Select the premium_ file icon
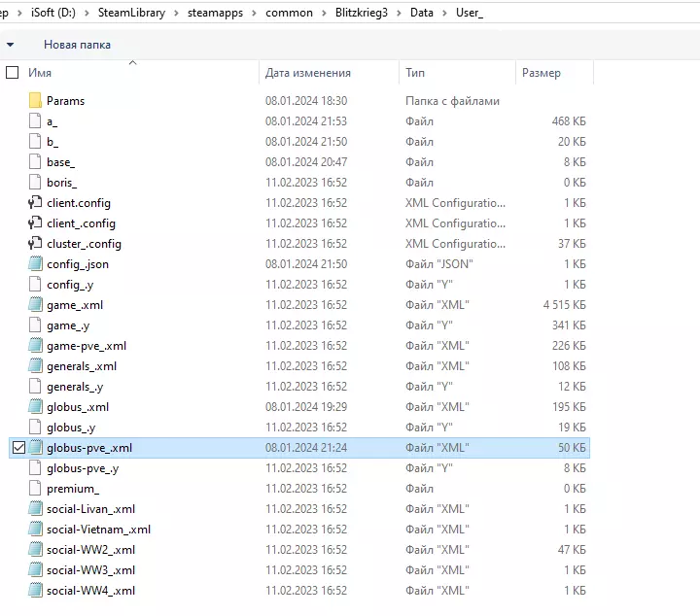700x616 pixels. point(35,489)
